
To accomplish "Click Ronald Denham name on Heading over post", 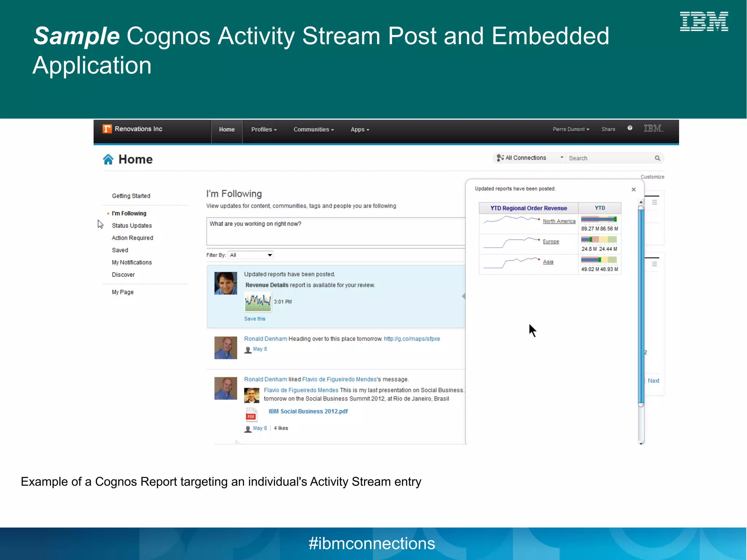I will (266, 339).
